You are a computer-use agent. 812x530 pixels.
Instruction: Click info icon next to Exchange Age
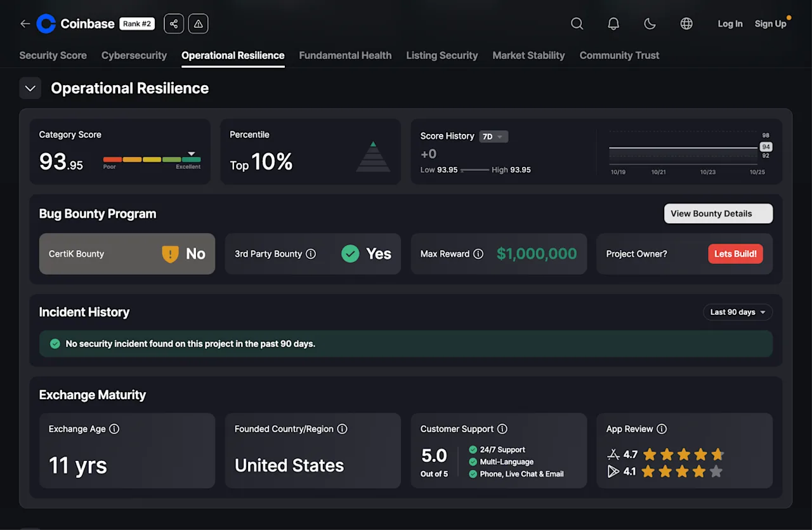pos(114,429)
